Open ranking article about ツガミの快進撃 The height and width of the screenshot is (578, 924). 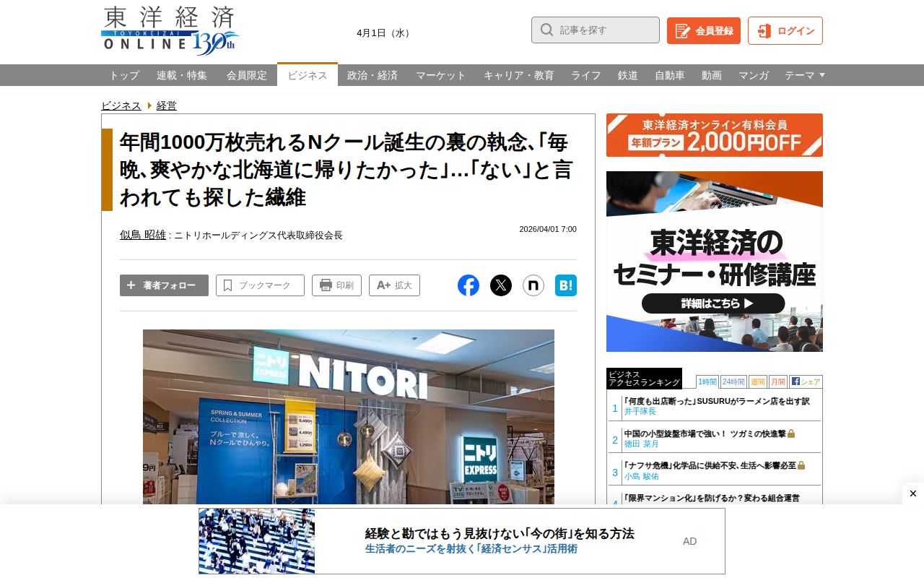pos(705,433)
